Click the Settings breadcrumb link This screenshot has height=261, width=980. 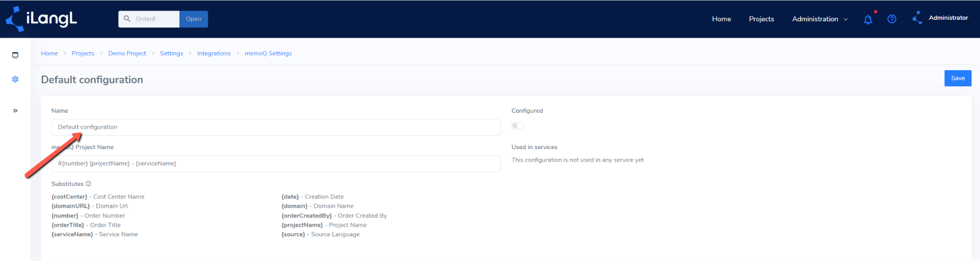click(172, 53)
